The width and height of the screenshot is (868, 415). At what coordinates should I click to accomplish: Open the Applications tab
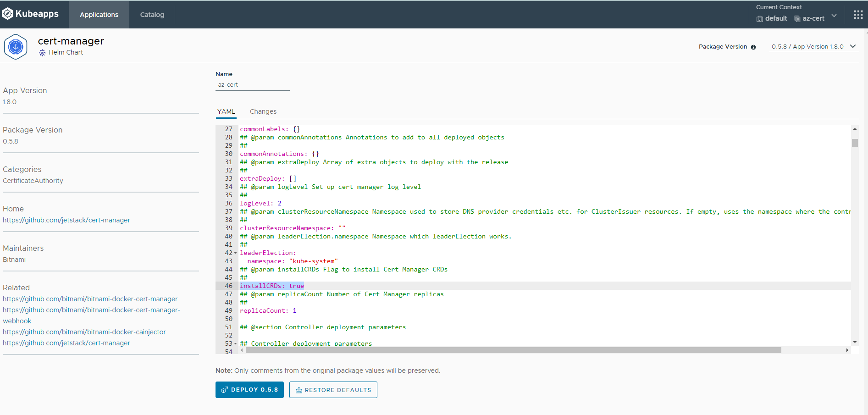point(99,15)
